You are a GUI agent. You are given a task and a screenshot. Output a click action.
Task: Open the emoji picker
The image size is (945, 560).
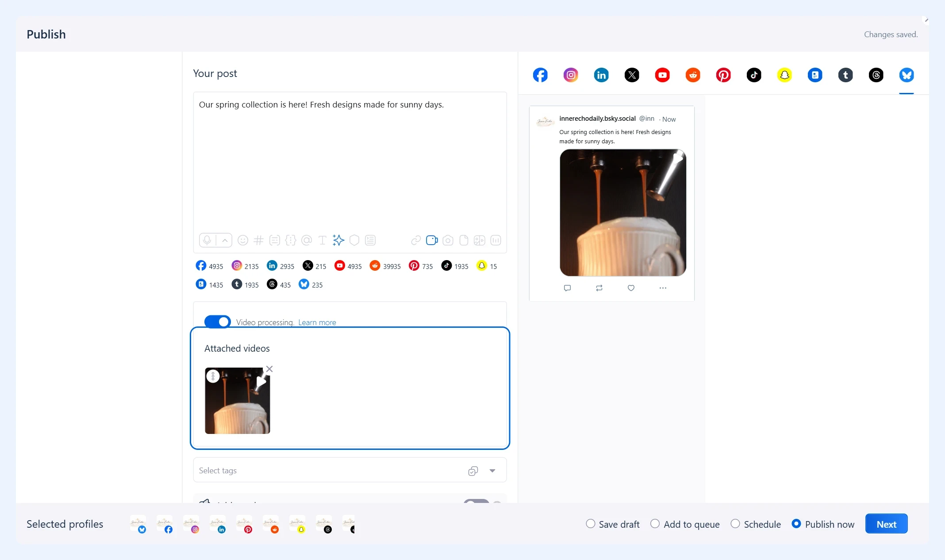pos(243,240)
